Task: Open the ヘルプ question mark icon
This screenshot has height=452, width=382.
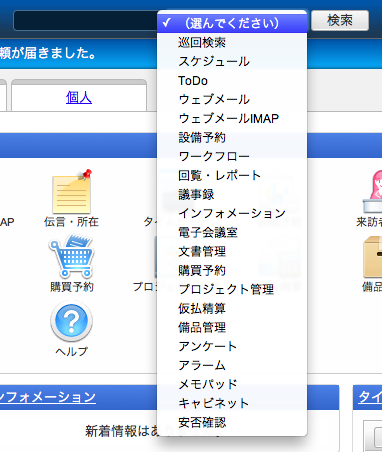Action: [x=72, y=321]
